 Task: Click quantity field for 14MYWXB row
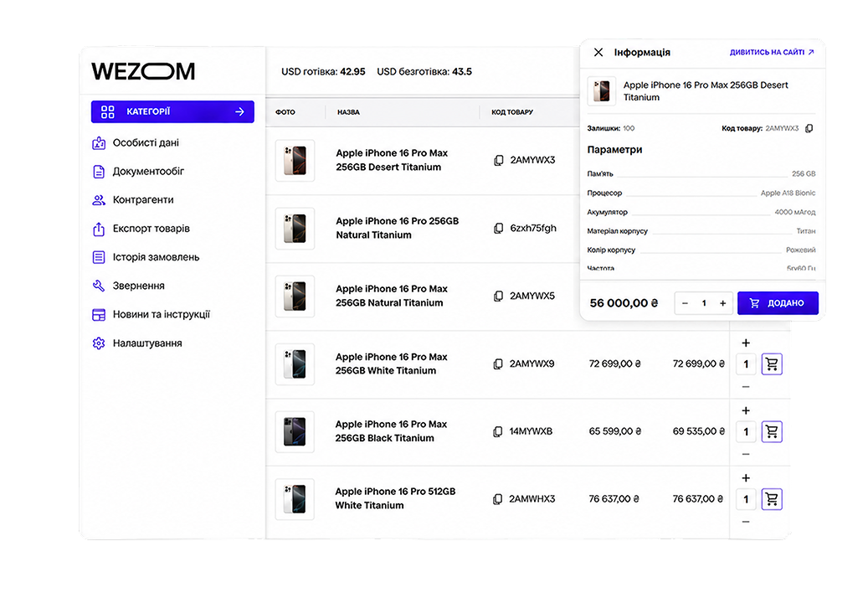point(747,432)
